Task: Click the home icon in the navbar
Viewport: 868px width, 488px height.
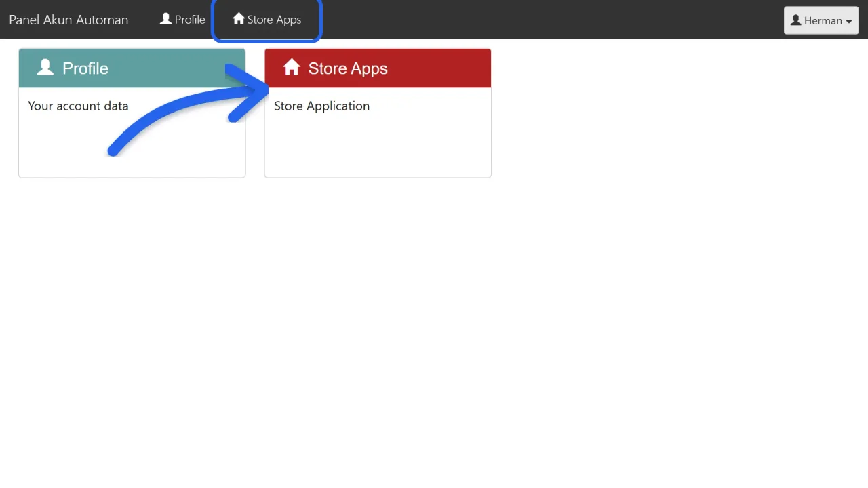Action: 239,19
